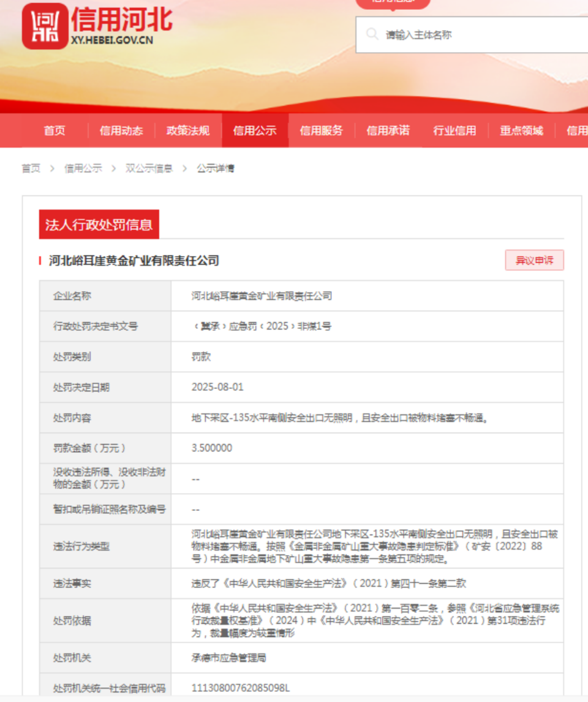
Task: Click the 罚款金额（万元） row label
Action: click(89, 448)
